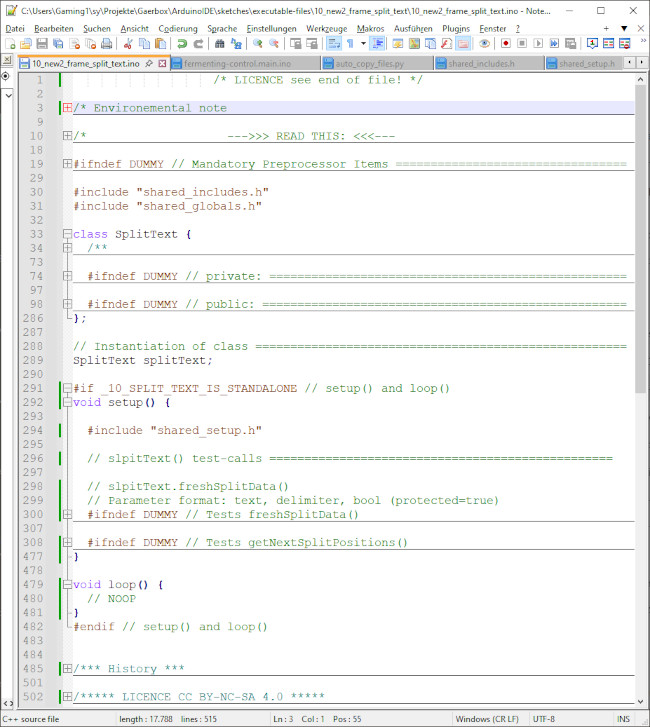
Task: Click the Playback macro button
Action: [x=538, y=44]
